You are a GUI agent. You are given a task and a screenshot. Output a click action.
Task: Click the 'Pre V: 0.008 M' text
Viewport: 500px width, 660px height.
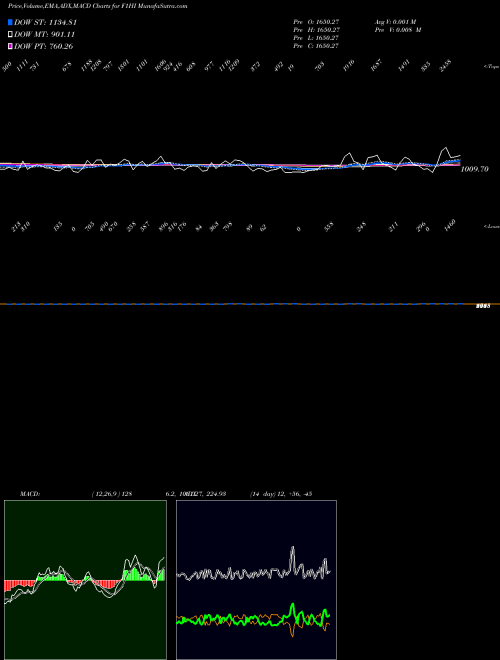point(398,30)
